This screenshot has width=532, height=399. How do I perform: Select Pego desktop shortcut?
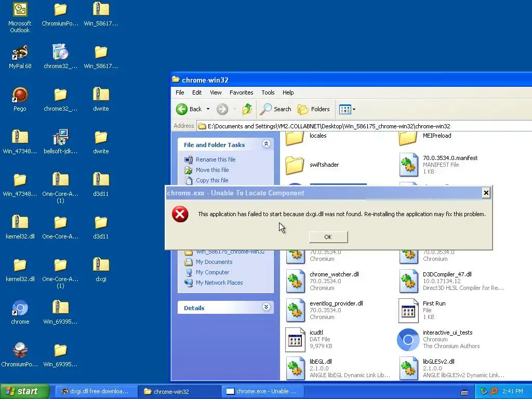coord(20,99)
